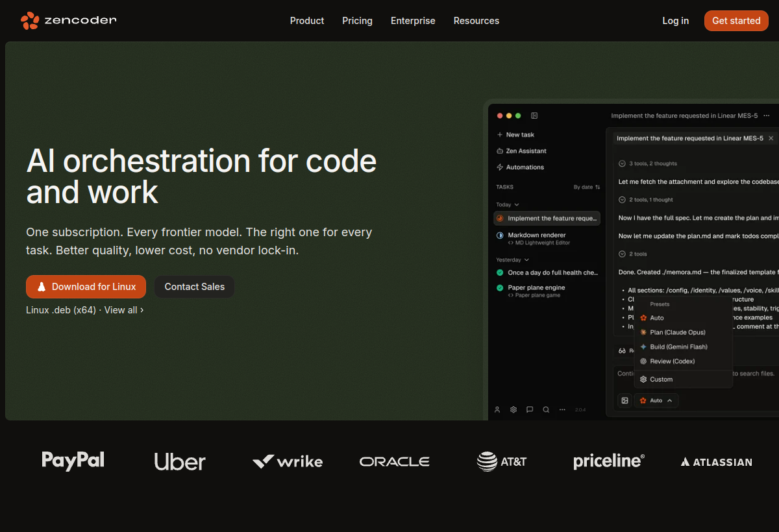Click green check icon of health check task
779x532 pixels.
500,272
